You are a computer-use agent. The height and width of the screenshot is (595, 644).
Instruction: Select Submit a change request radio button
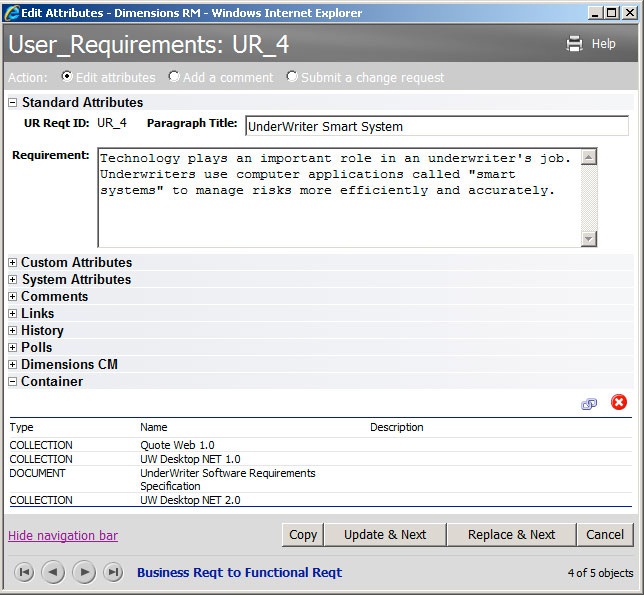tap(292, 77)
